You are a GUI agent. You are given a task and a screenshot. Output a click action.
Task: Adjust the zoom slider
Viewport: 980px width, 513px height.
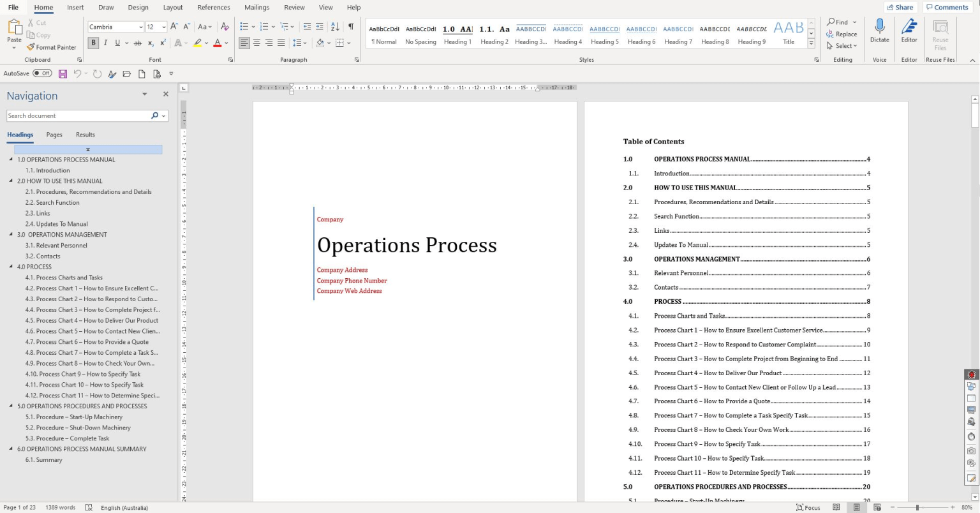pyautogui.click(x=917, y=508)
